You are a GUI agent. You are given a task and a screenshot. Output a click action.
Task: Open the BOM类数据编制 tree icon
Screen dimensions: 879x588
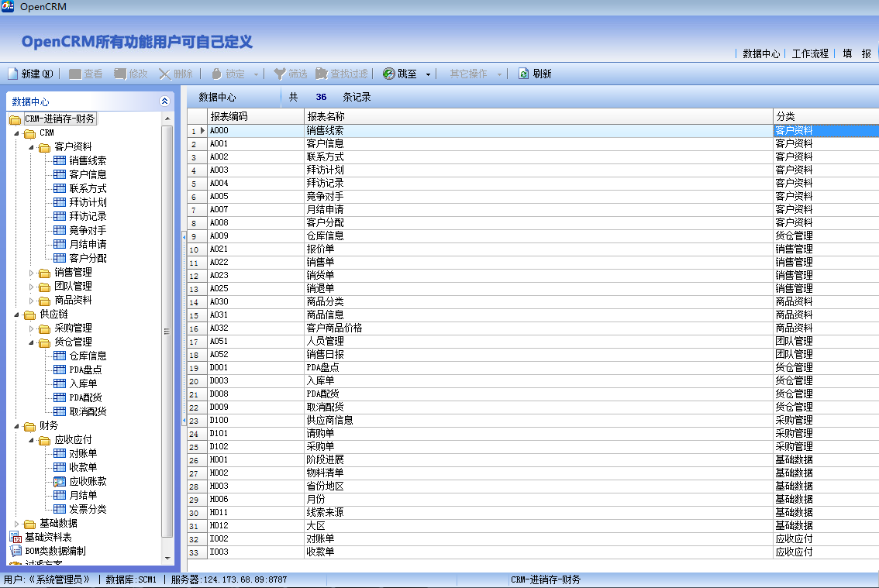tap(16, 551)
